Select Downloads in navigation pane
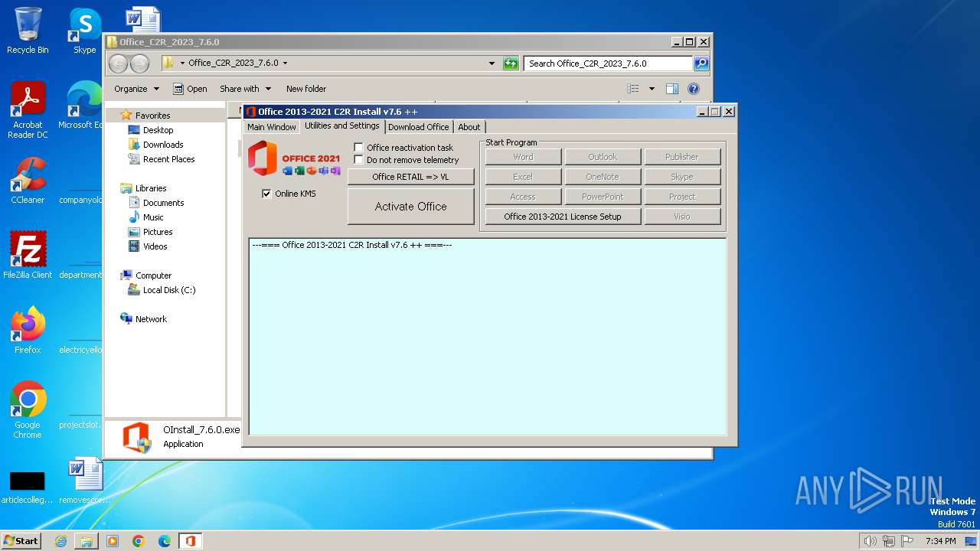Viewport: 980px width, 551px height. click(x=163, y=145)
